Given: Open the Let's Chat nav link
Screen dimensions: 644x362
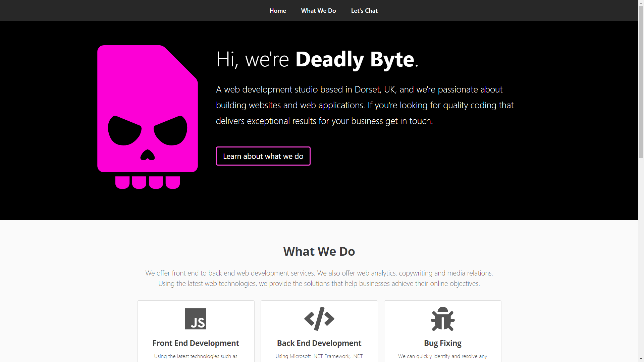Looking at the screenshot, I should pyautogui.click(x=364, y=11).
